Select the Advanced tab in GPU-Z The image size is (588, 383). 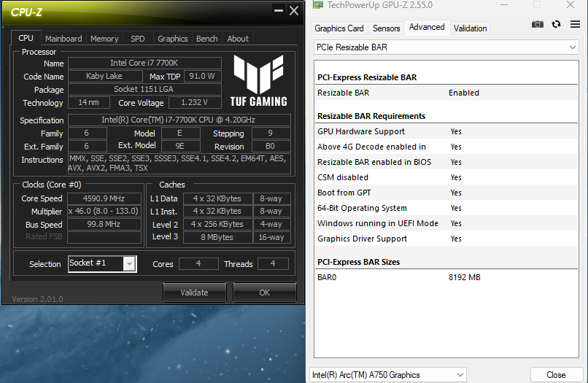427,27
